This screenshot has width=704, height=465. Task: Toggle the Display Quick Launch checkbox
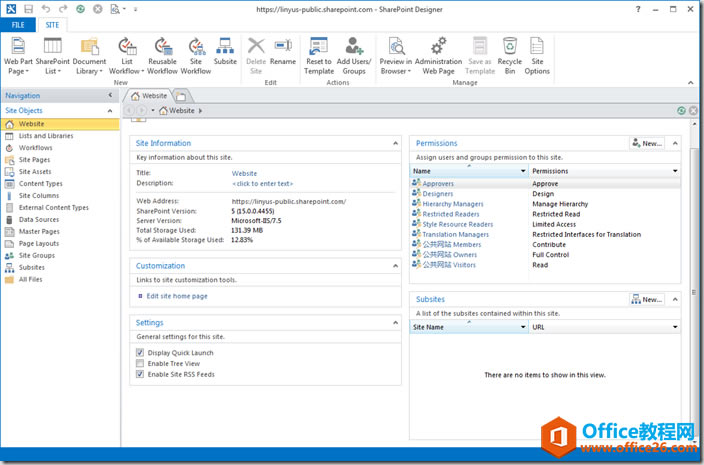click(139, 353)
